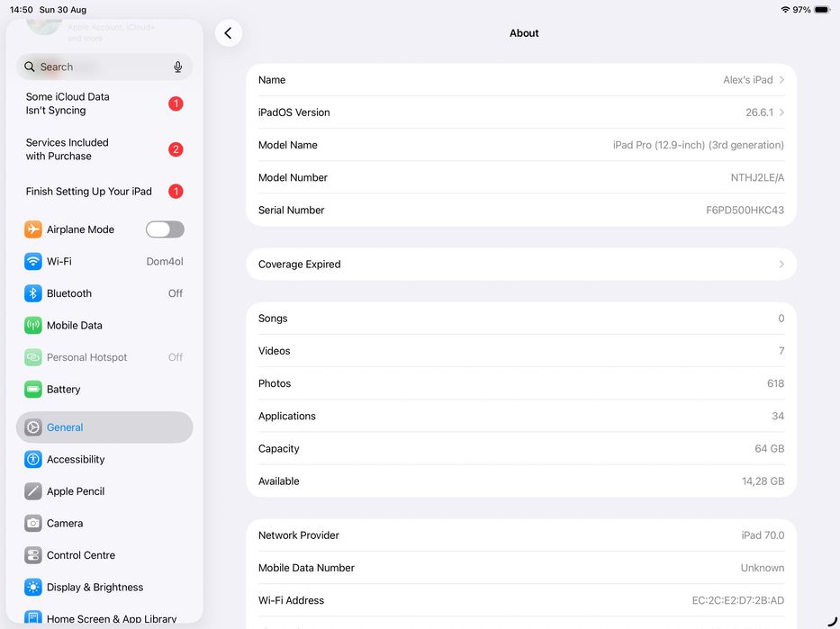Viewport: 840px width, 629px height.
Task: Focus the Search settings field
Action: tap(104, 67)
